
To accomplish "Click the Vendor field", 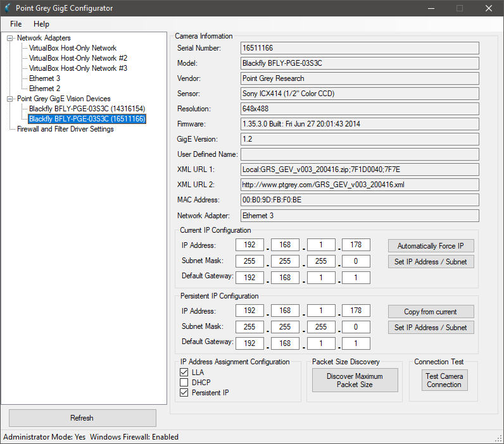I will tap(360, 78).
